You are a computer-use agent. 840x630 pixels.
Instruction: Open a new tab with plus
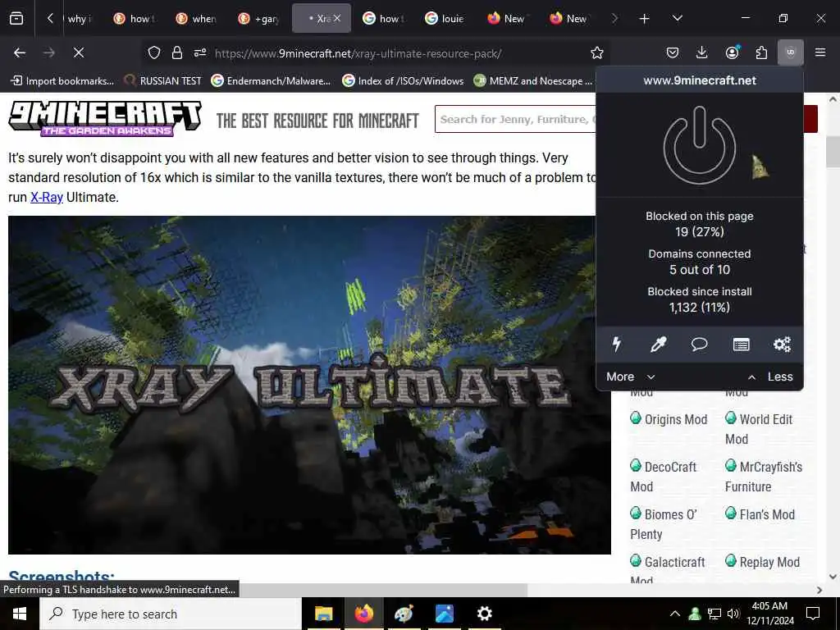[x=644, y=19]
